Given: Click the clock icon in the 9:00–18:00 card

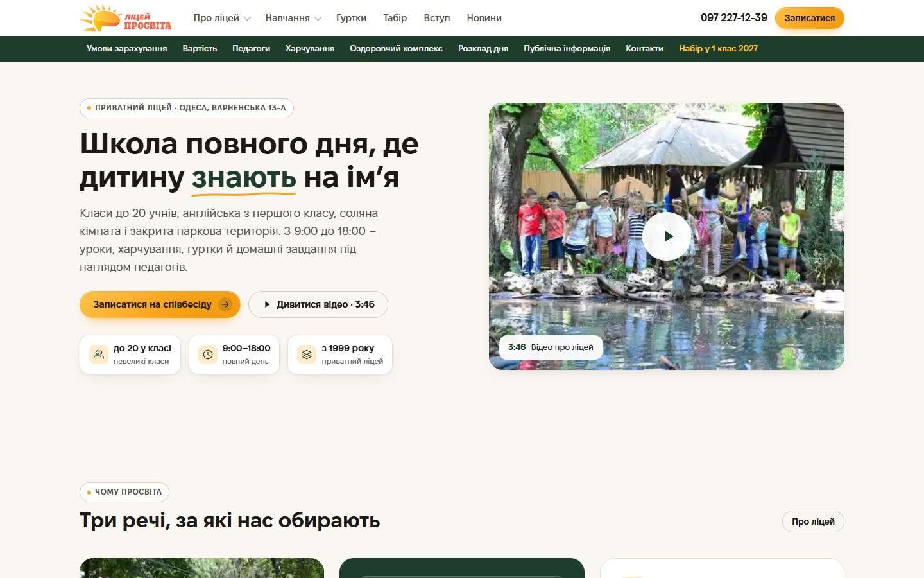Looking at the screenshot, I should pos(208,355).
